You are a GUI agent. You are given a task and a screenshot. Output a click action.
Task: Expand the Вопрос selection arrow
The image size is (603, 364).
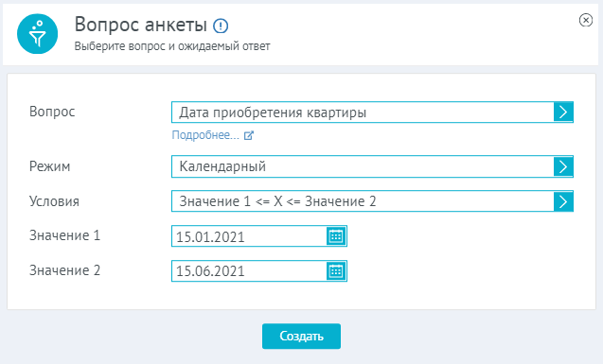(563, 113)
